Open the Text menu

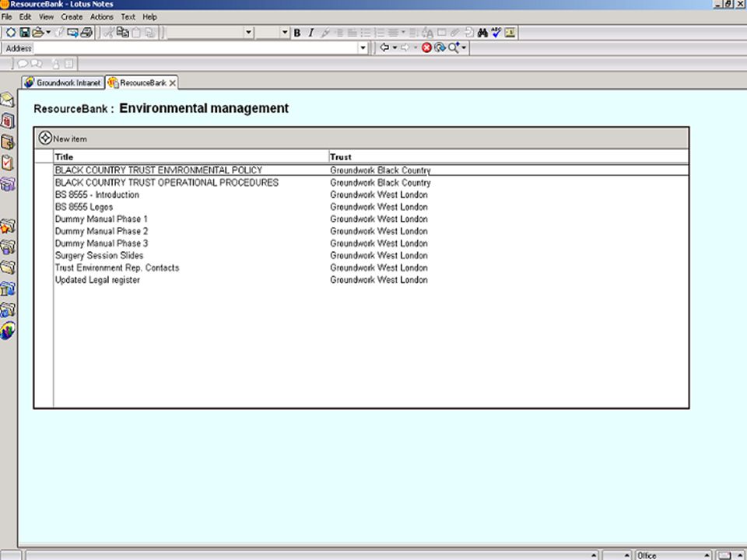(128, 17)
